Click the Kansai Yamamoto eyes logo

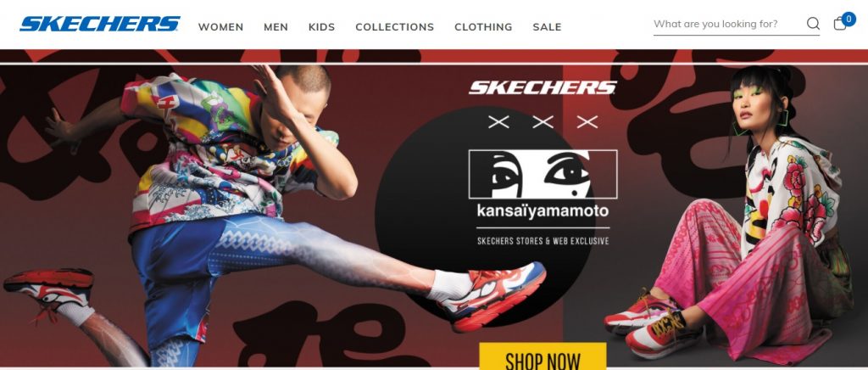tap(542, 174)
